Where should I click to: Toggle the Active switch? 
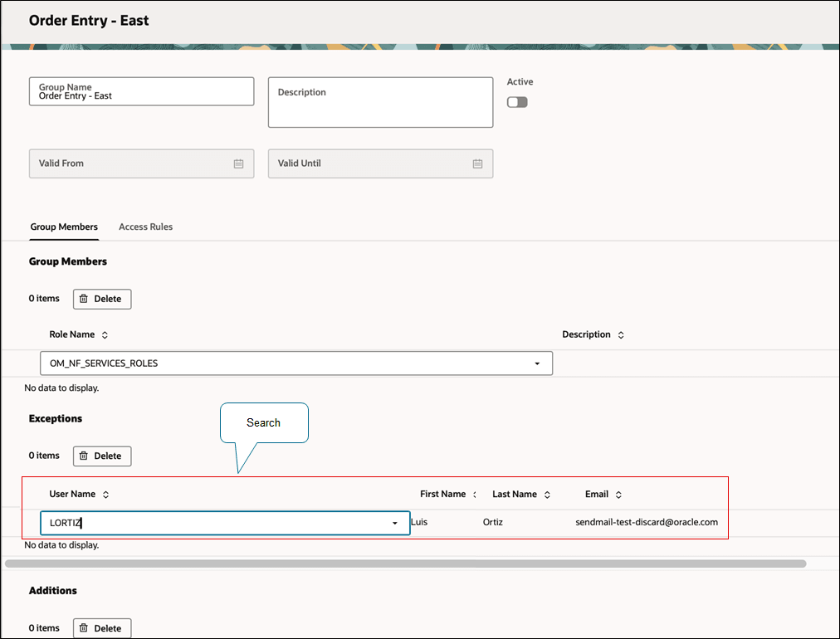tap(517, 102)
